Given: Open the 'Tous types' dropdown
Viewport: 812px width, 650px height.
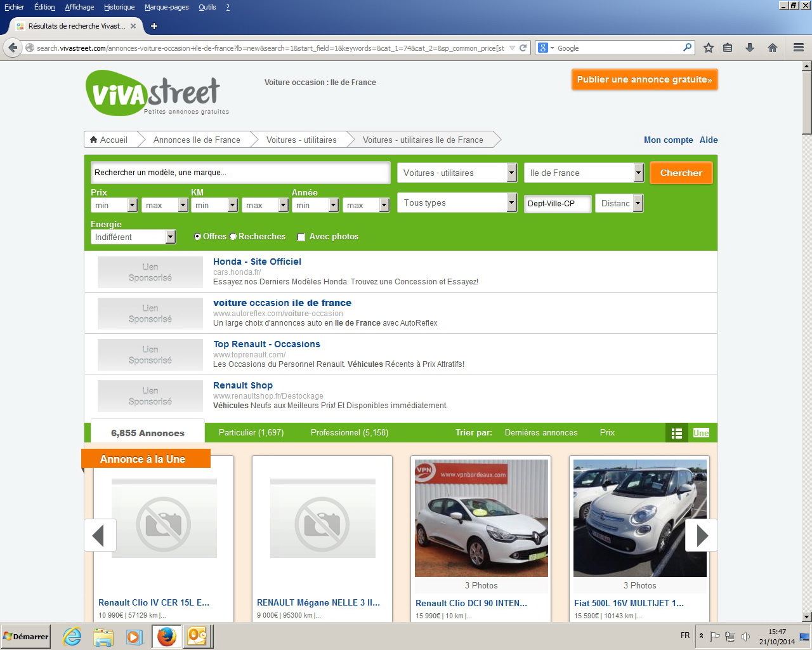Looking at the screenshot, I should point(456,202).
